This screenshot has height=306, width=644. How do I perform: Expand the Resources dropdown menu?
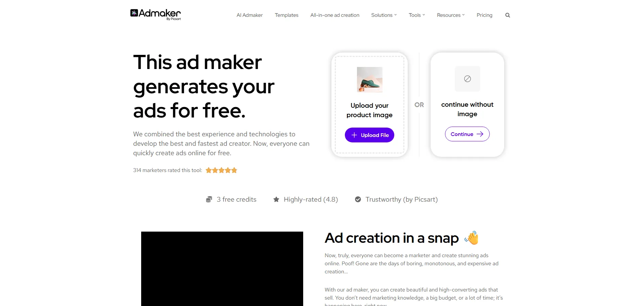click(451, 15)
